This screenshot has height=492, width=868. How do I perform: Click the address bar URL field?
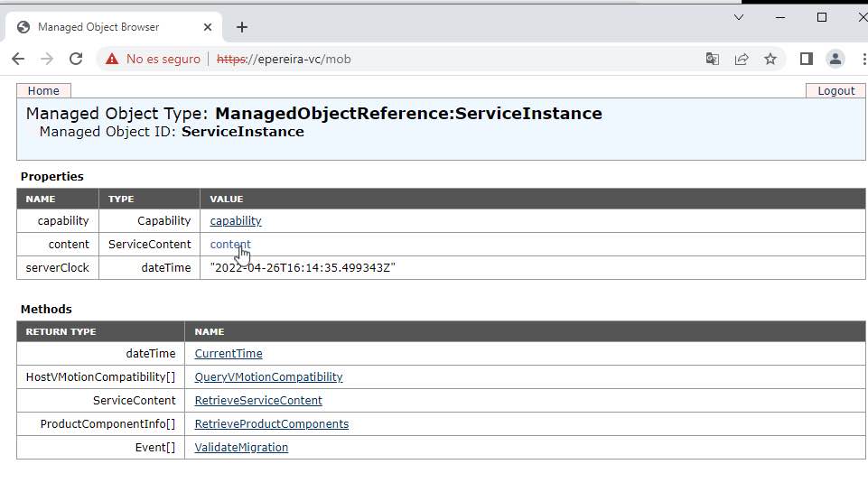(452, 59)
